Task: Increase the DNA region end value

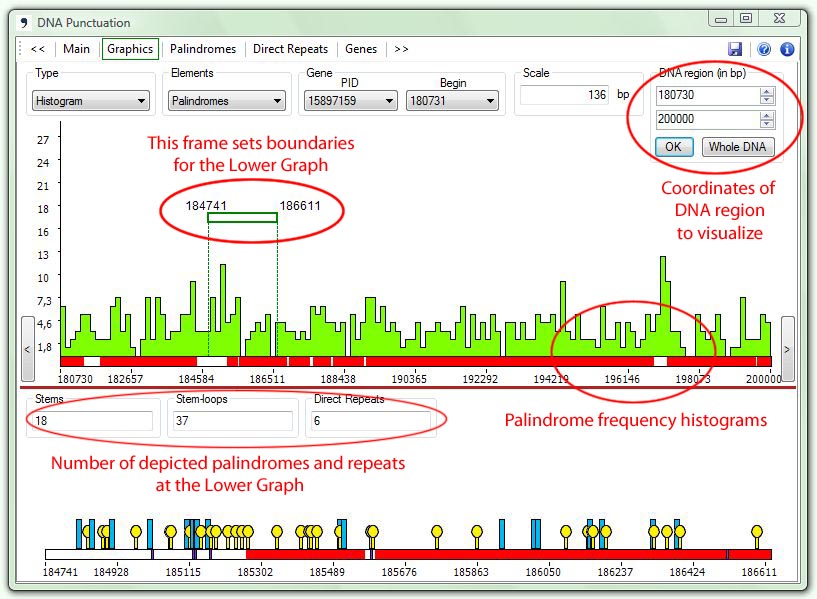Action: (x=767, y=115)
